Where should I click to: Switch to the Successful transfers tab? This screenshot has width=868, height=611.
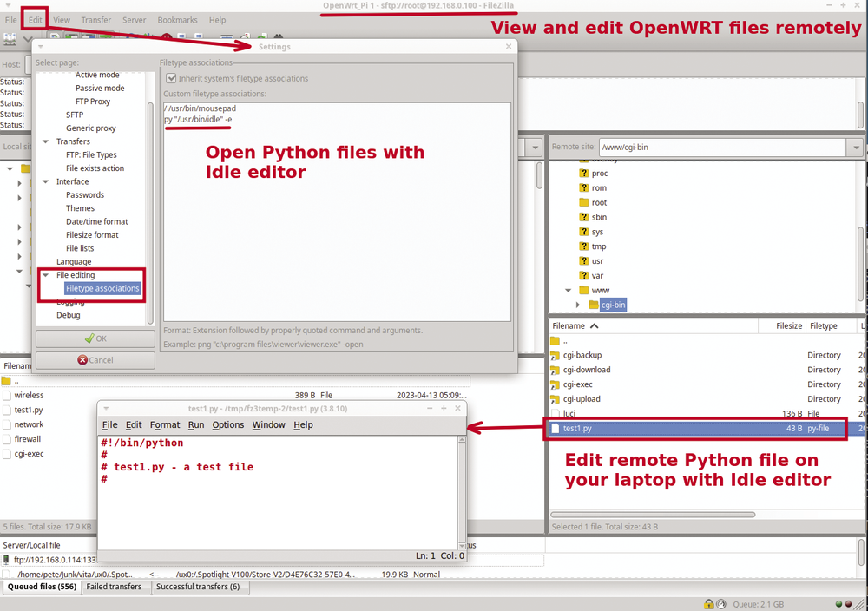pos(198,587)
